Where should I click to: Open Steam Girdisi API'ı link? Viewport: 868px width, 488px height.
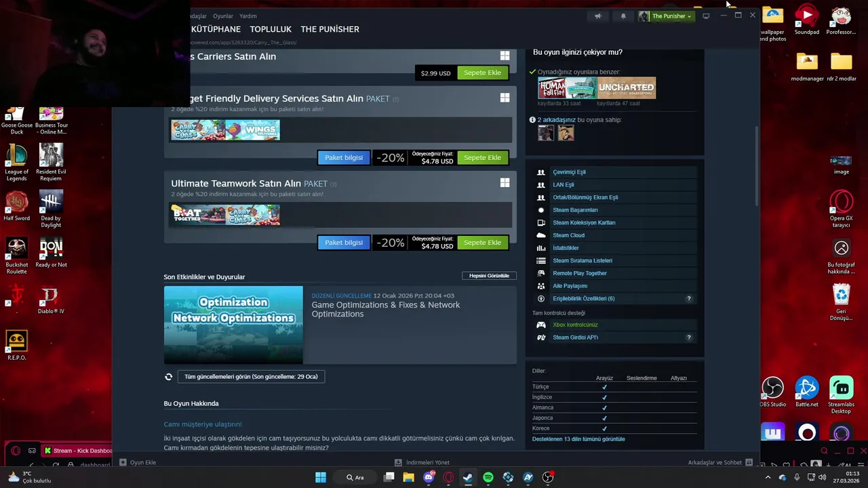tap(575, 338)
